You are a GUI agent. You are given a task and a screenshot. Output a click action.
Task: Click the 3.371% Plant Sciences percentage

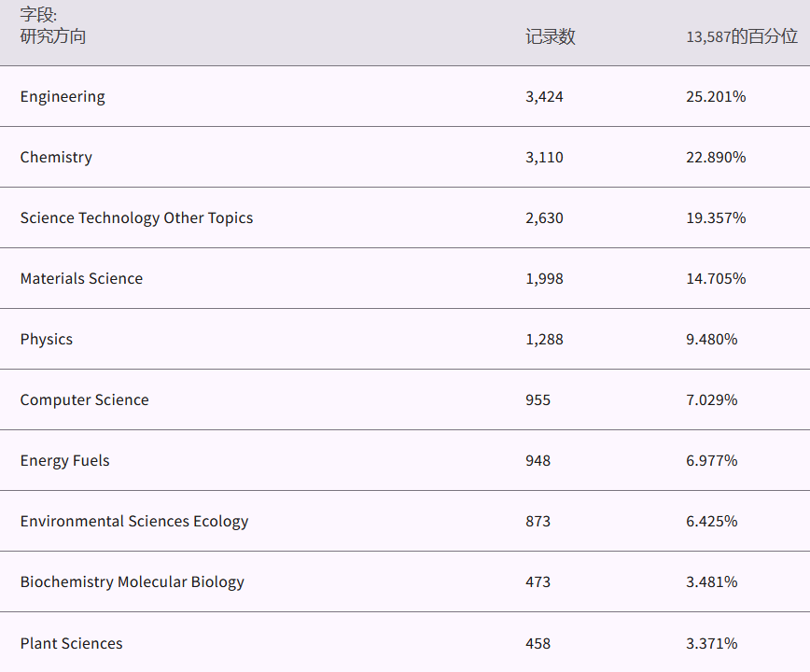(711, 643)
